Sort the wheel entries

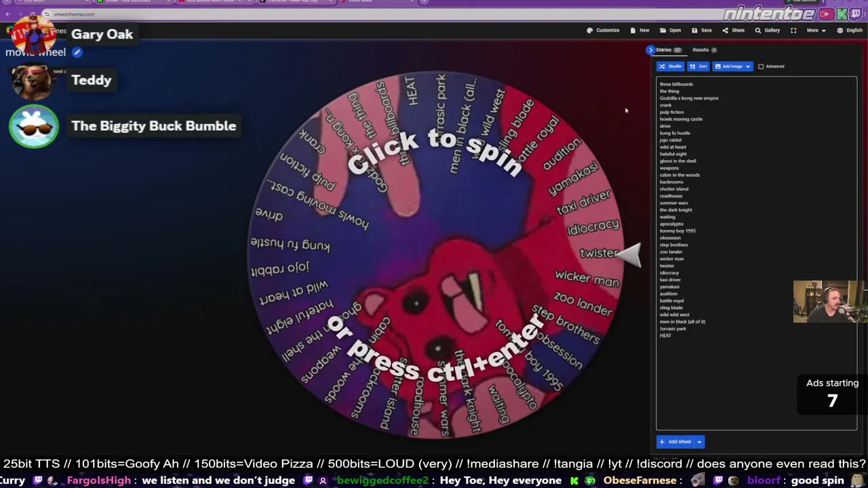(x=698, y=66)
